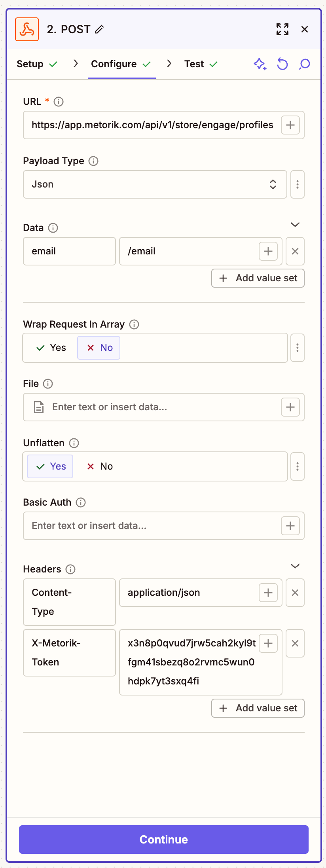Go to the Test tab
The height and width of the screenshot is (868, 326).
pyautogui.click(x=201, y=64)
